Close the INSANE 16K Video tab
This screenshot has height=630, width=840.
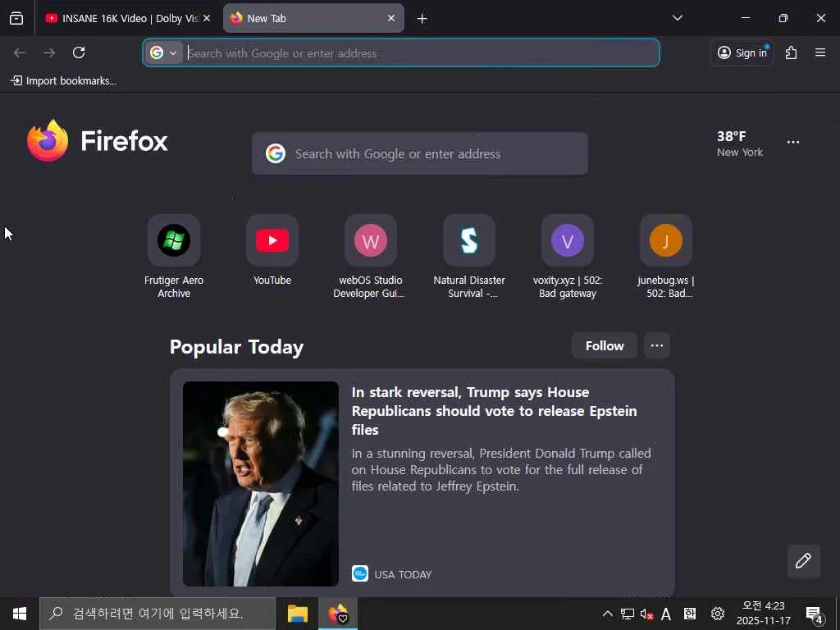coord(207,18)
